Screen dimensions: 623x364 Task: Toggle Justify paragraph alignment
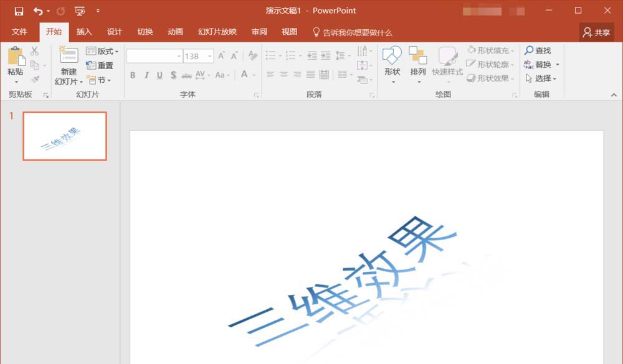pos(311,75)
